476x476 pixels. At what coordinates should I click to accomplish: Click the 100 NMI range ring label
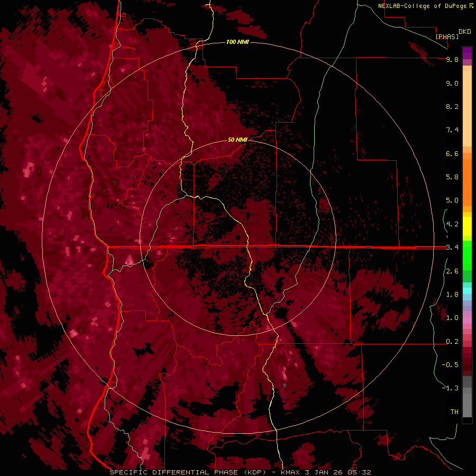(237, 42)
